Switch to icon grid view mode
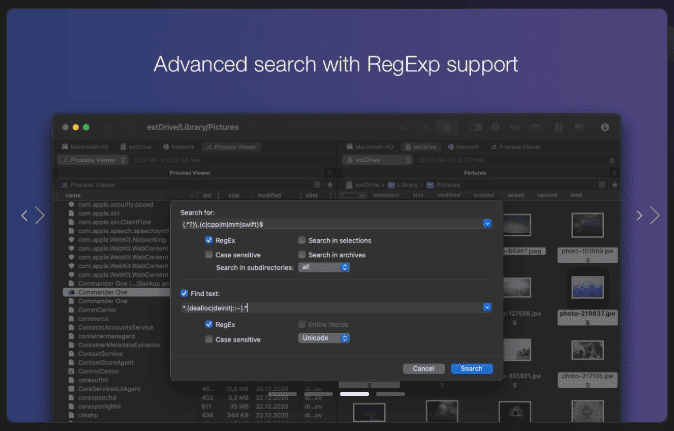The height and width of the screenshot is (431, 674). [447, 127]
